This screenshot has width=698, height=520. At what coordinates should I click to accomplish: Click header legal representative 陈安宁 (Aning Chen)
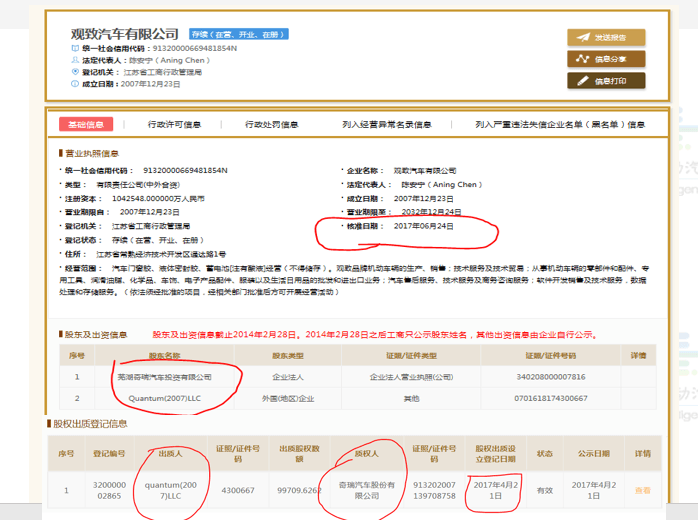coord(169,60)
